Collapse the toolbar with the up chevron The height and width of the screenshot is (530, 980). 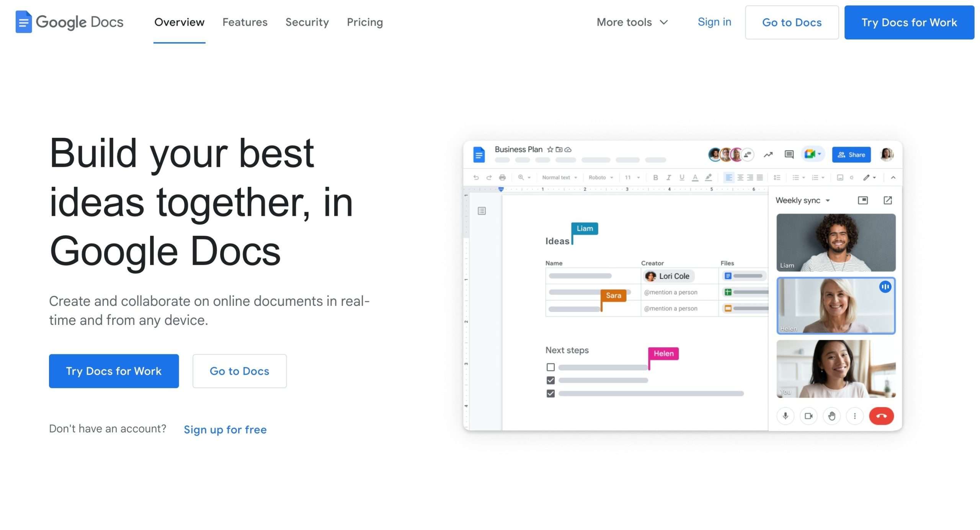(893, 178)
